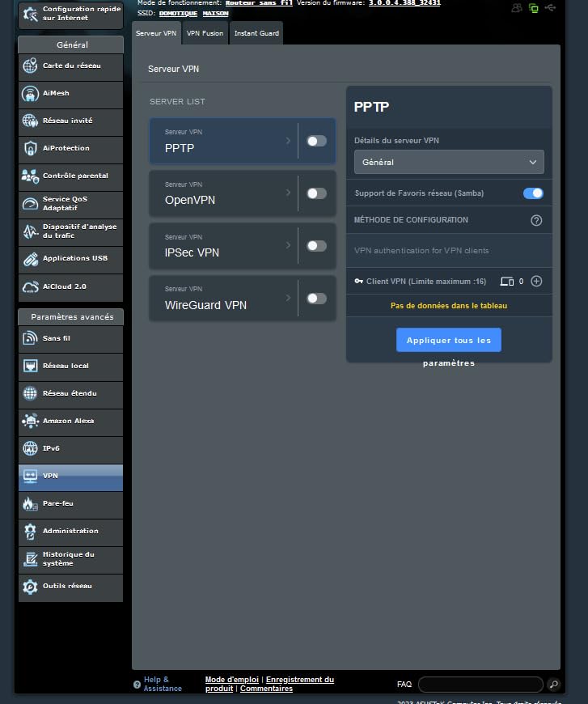Enable the WireGuard VPN toggle

(x=316, y=299)
